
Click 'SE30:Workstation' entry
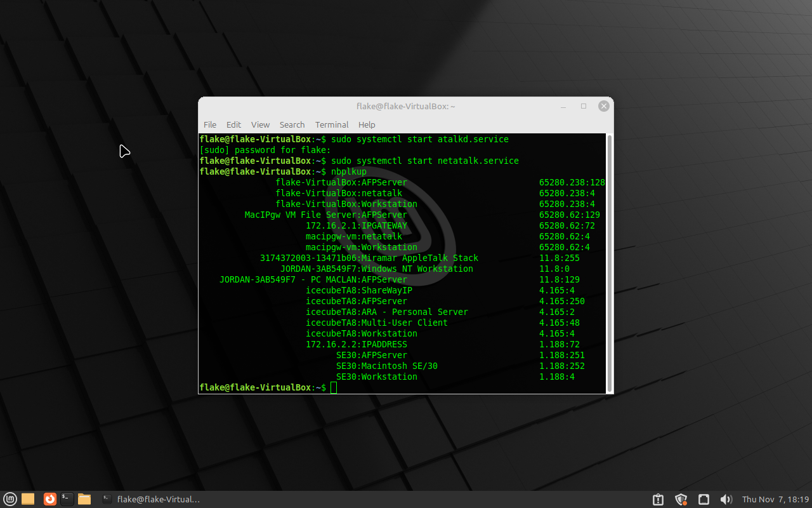point(377,377)
